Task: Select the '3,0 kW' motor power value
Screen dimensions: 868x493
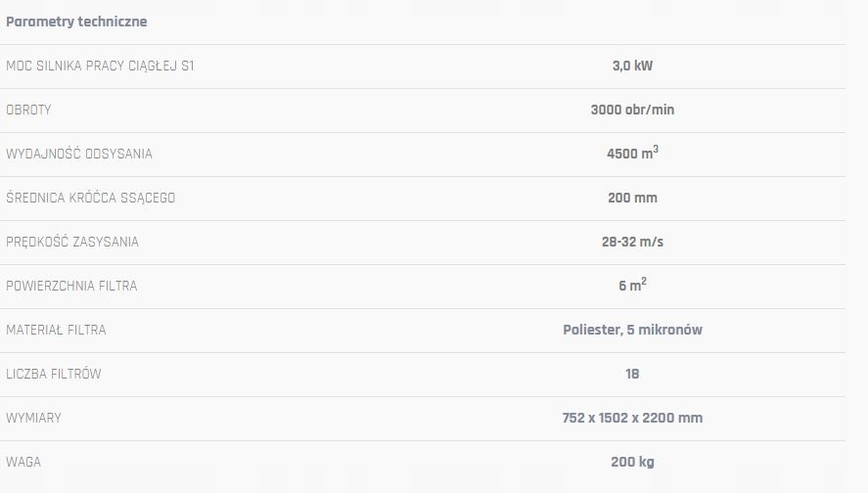Action: click(x=632, y=67)
